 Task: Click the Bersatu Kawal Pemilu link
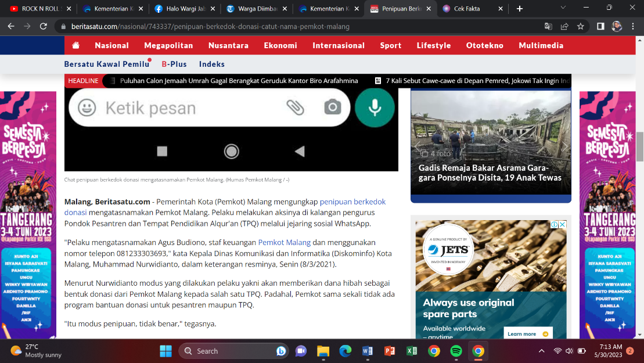[106, 64]
